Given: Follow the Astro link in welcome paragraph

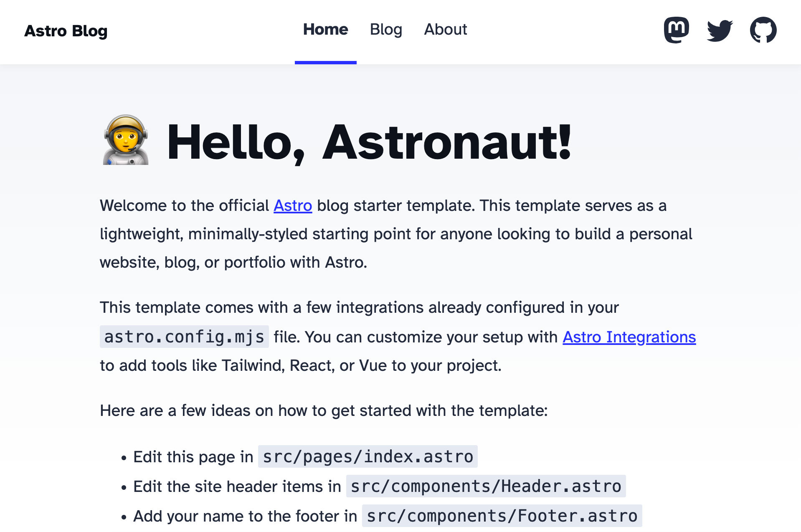Looking at the screenshot, I should [293, 205].
